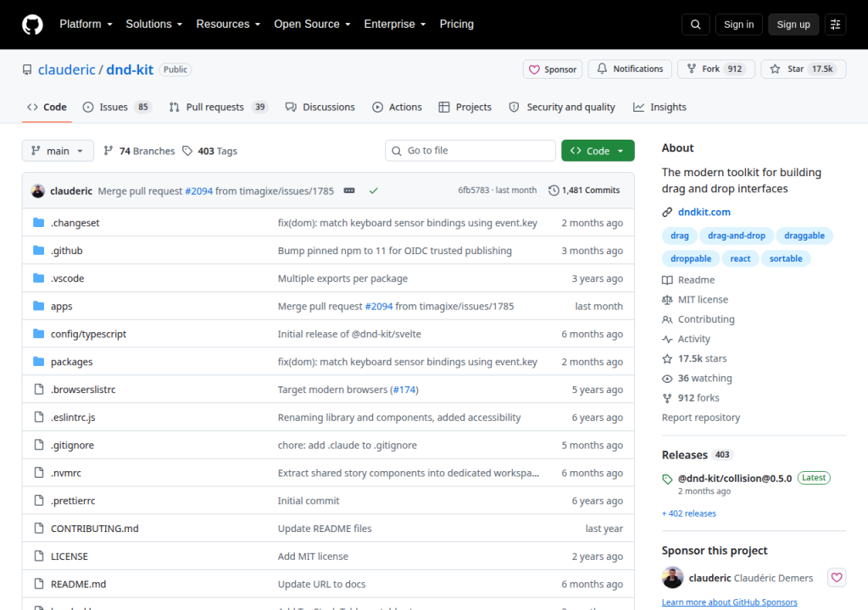
Task: Open the Report repository link
Action: click(701, 418)
